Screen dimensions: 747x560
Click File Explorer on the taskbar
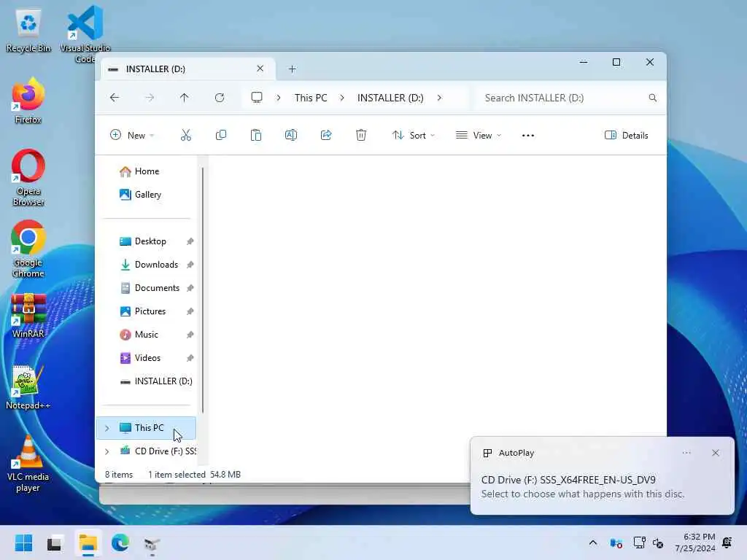pos(88,542)
